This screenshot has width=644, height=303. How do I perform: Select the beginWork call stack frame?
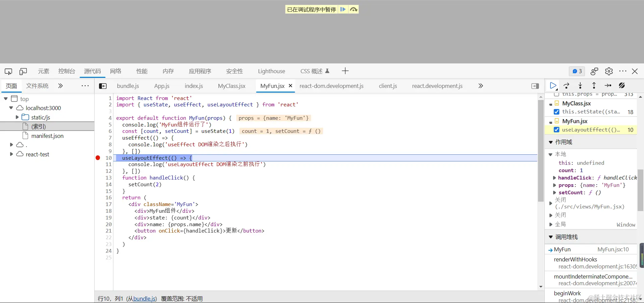click(x=591, y=296)
